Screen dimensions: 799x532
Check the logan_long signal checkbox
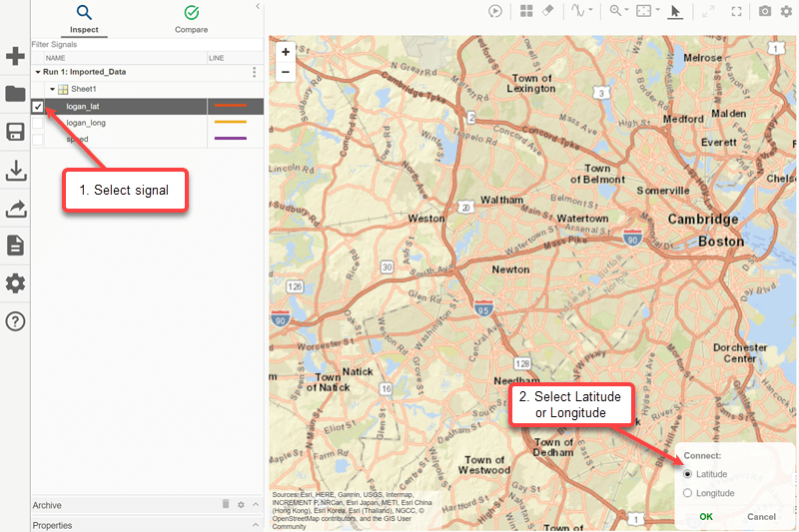pyautogui.click(x=38, y=123)
